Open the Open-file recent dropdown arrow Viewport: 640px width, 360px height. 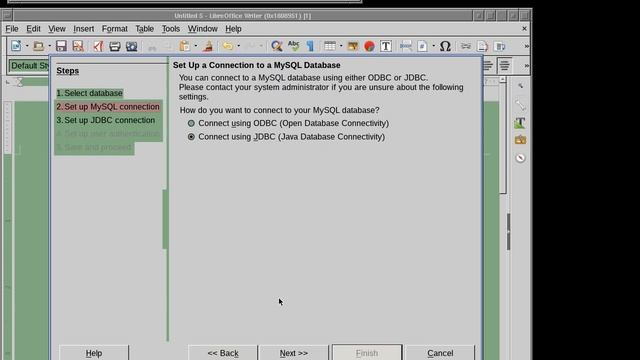tap(49, 46)
